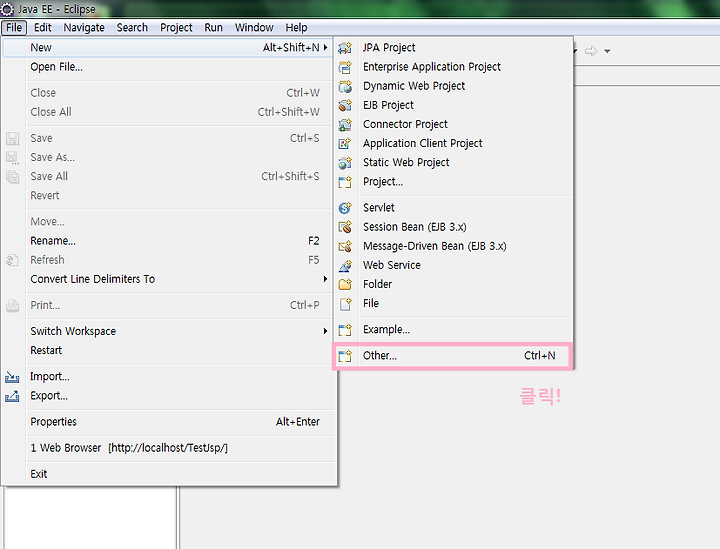
Task: Open the Edit menu
Action: (x=43, y=28)
